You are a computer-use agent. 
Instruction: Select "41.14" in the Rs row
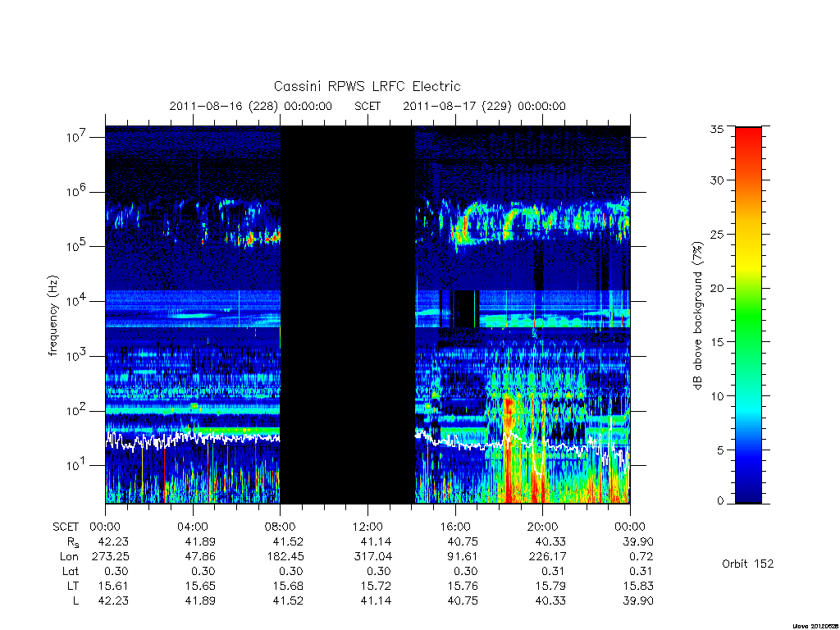click(376, 541)
